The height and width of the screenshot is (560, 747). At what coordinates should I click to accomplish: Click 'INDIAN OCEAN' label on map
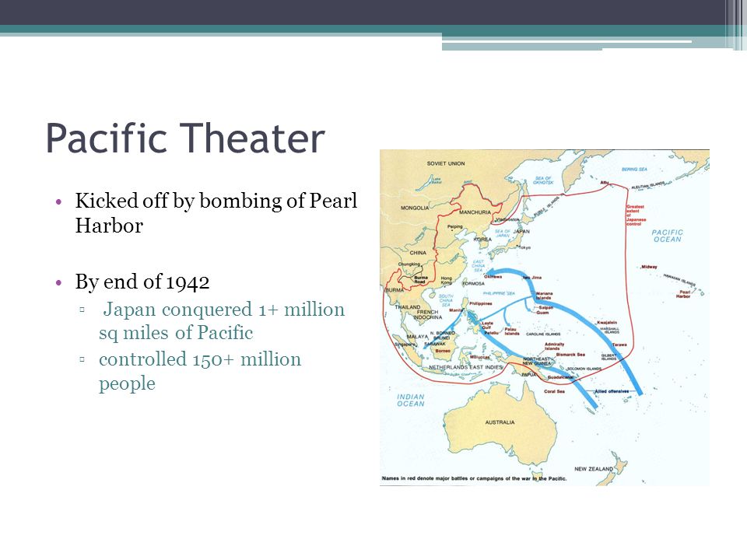click(411, 400)
